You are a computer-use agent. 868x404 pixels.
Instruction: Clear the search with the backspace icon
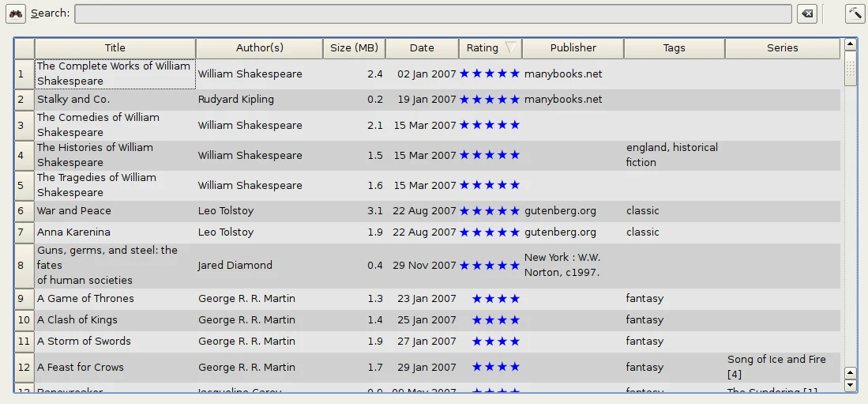click(807, 14)
